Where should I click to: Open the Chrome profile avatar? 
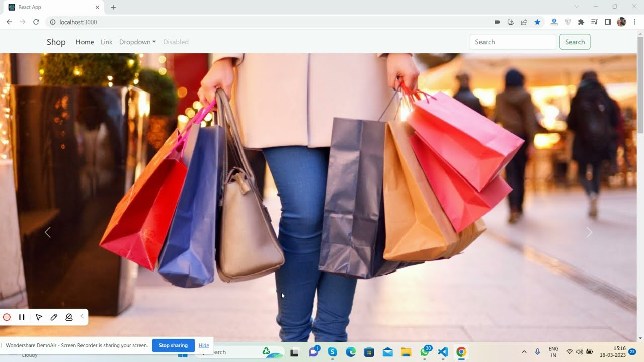tap(621, 22)
